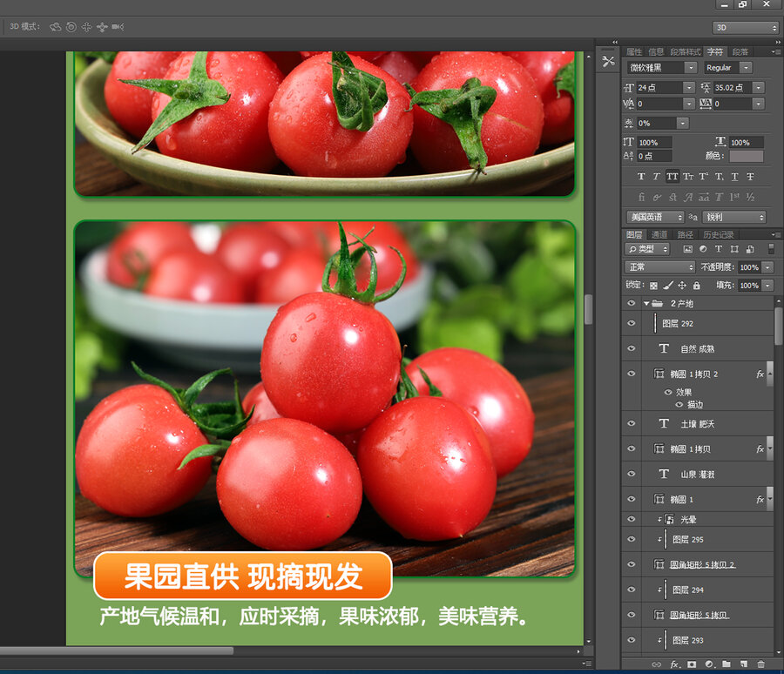Toggle small caps text style
Image resolution: width=784 pixels, height=674 pixels.
688,177
